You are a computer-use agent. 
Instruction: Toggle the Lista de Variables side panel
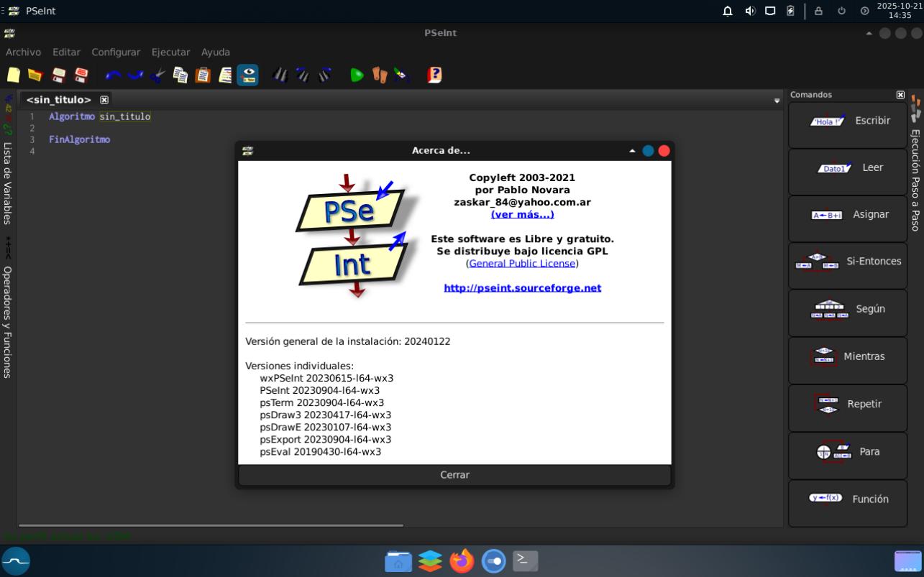point(8,183)
